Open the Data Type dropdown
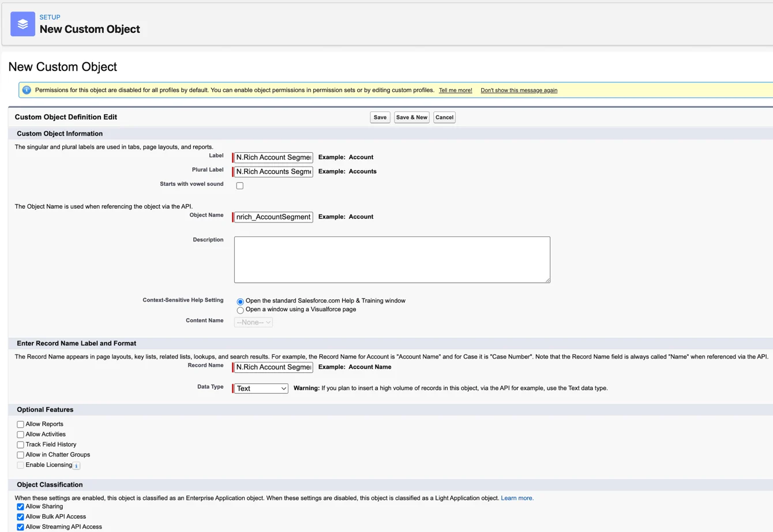773x532 pixels. click(x=261, y=388)
